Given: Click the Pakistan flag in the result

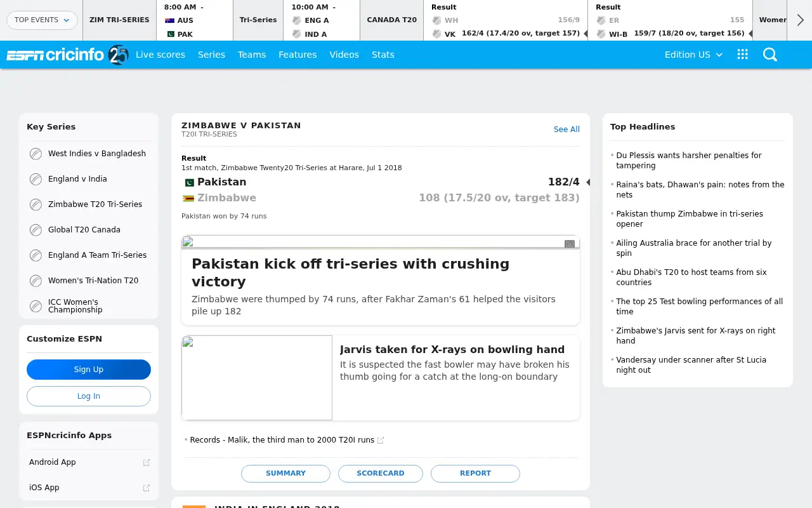Looking at the screenshot, I should pos(188,182).
